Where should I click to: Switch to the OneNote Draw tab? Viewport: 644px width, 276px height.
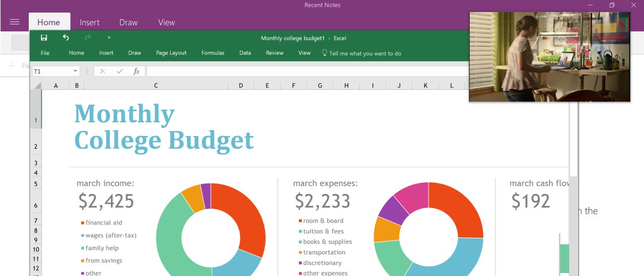pyautogui.click(x=128, y=22)
